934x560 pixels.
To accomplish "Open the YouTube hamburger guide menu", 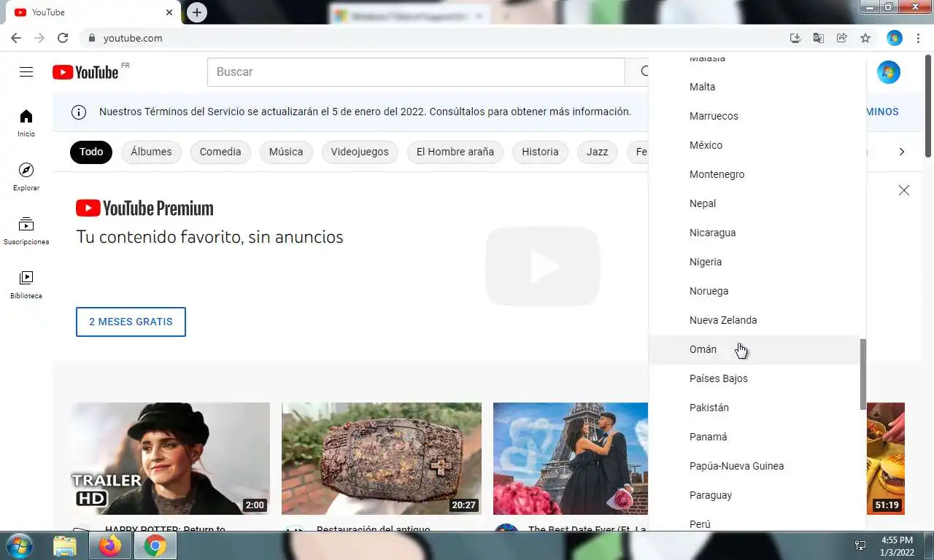I will pyautogui.click(x=26, y=71).
